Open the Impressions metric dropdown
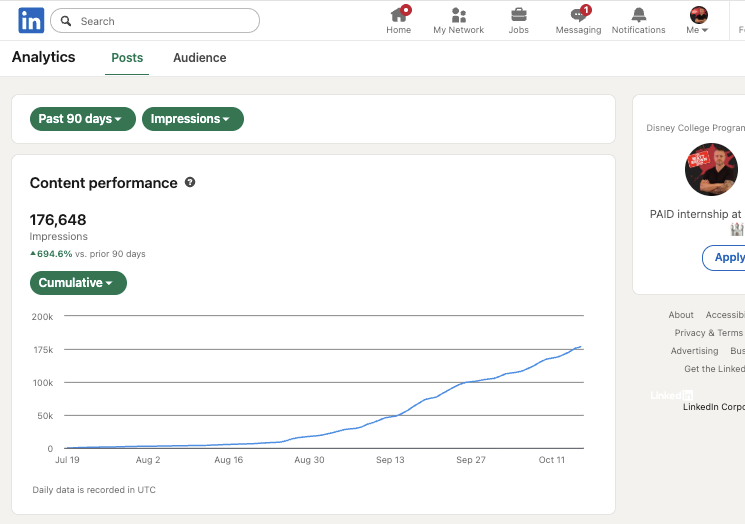The width and height of the screenshot is (745, 524). click(x=192, y=119)
